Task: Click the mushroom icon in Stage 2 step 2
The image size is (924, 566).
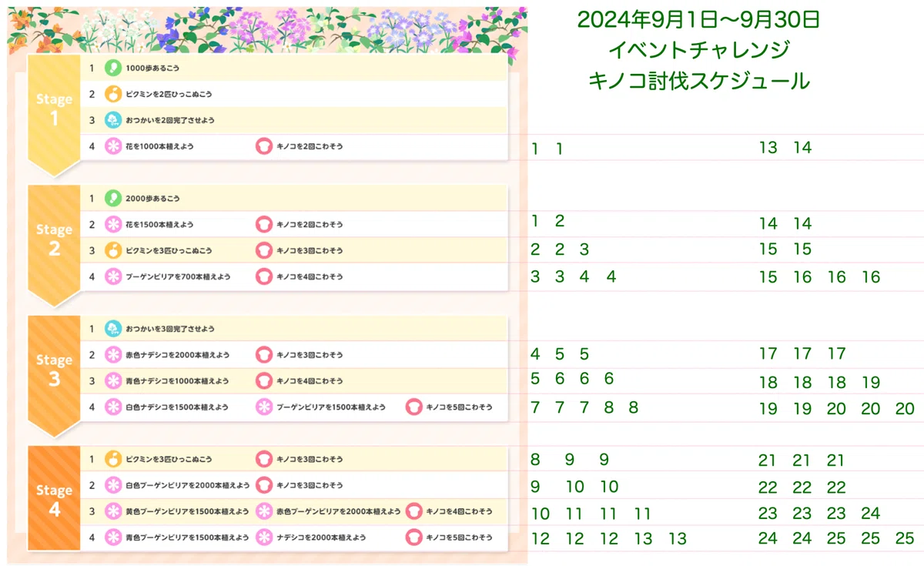Action: coord(264,224)
